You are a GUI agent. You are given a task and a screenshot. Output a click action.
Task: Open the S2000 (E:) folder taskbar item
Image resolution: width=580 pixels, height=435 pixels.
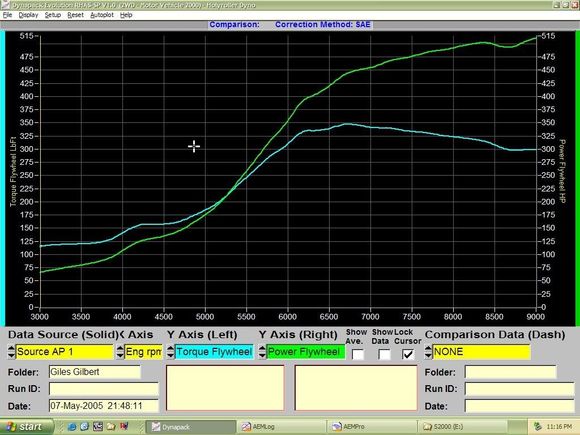pyautogui.click(x=462, y=427)
